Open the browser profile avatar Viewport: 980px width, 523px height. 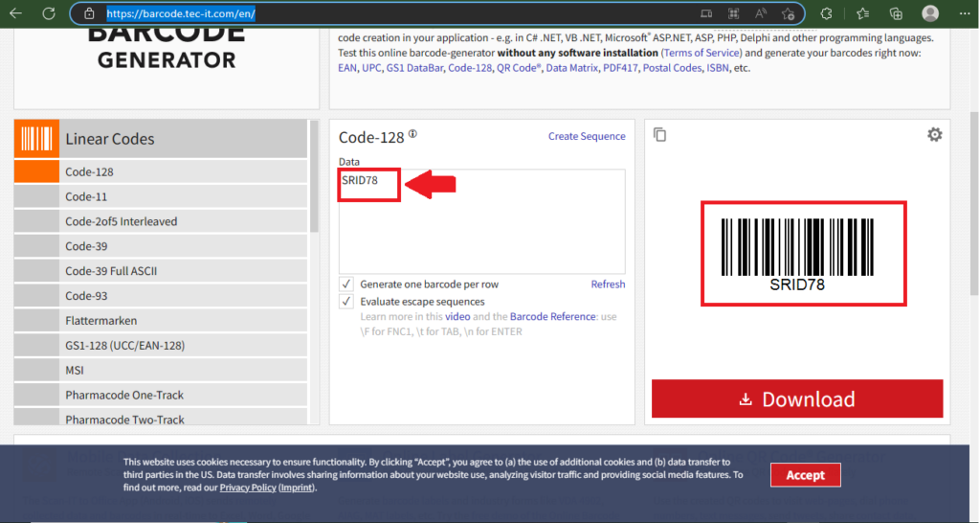pos(929,13)
